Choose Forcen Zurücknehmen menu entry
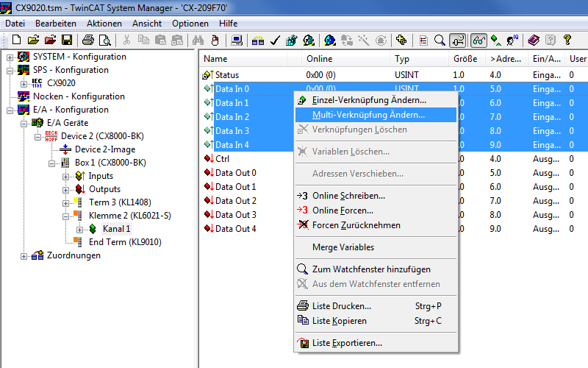The image size is (588, 368). point(376,225)
